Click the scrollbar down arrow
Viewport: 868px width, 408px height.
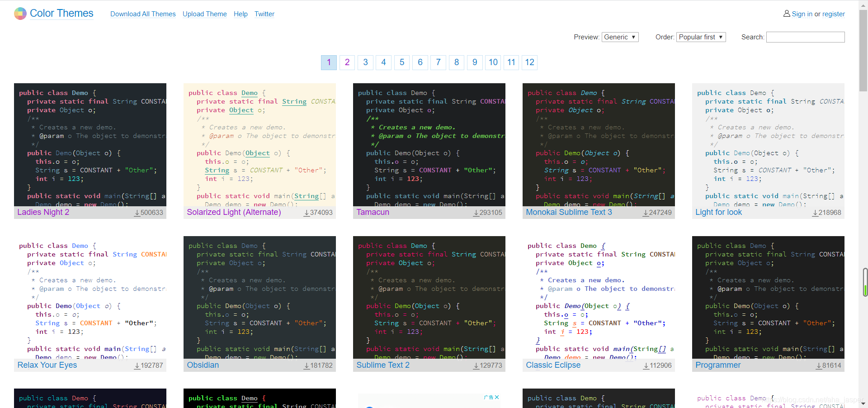tap(863, 403)
